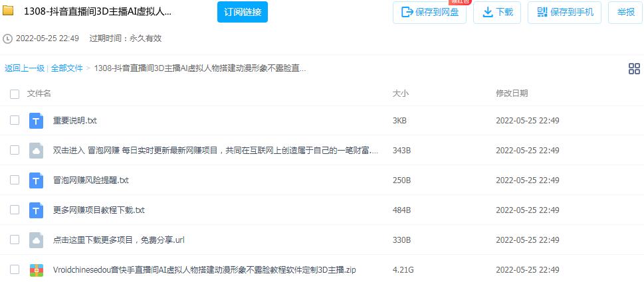Click the current folder breadcrumb 1308-抖音直播间3D主播
This screenshot has width=644, height=282.
(200, 68)
